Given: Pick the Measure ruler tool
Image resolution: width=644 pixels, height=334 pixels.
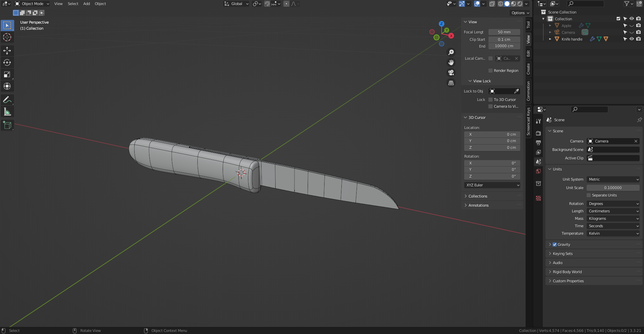Looking at the screenshot, I should tap(7, 112).
